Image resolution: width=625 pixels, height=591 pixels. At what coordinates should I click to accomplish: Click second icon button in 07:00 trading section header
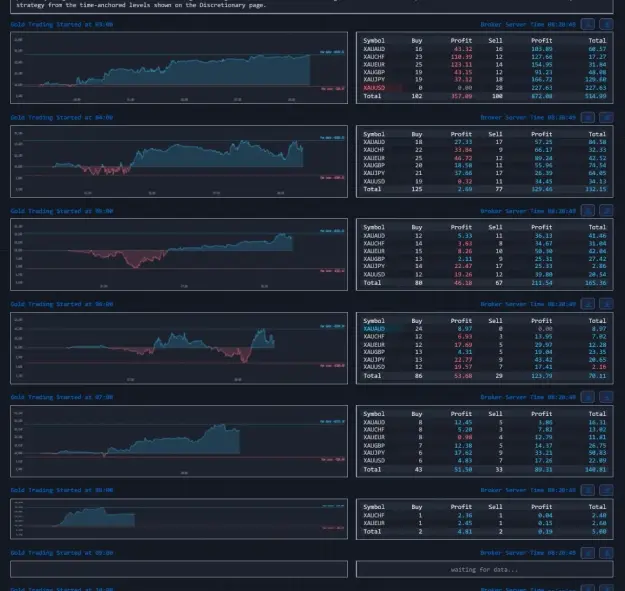click(606, 397)
